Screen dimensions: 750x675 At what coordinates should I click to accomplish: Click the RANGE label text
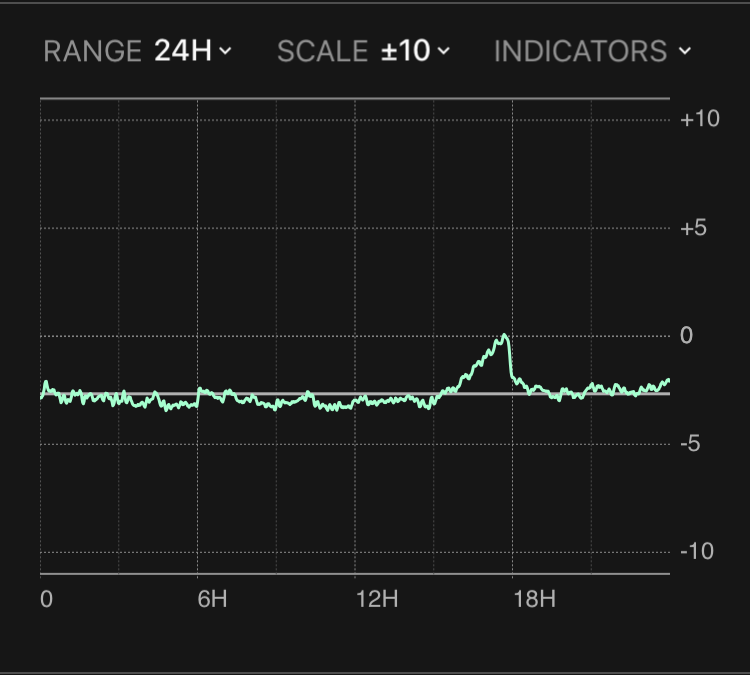tap(94, 51)
